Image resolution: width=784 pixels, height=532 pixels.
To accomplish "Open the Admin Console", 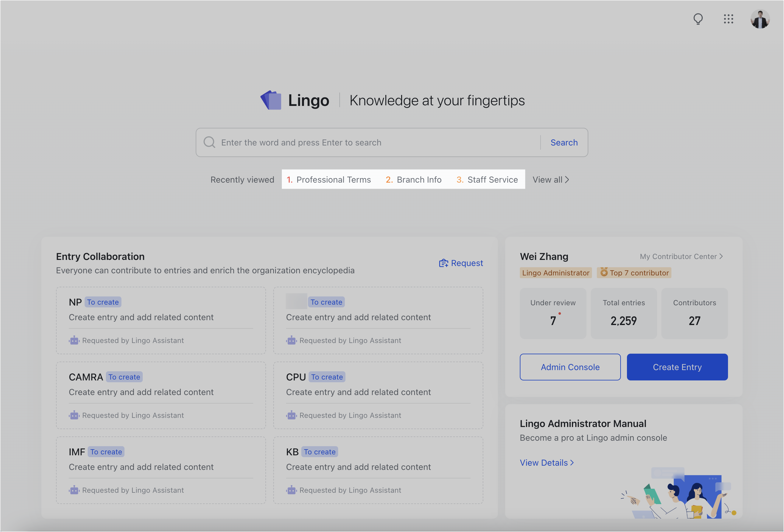I will (570, 367).
